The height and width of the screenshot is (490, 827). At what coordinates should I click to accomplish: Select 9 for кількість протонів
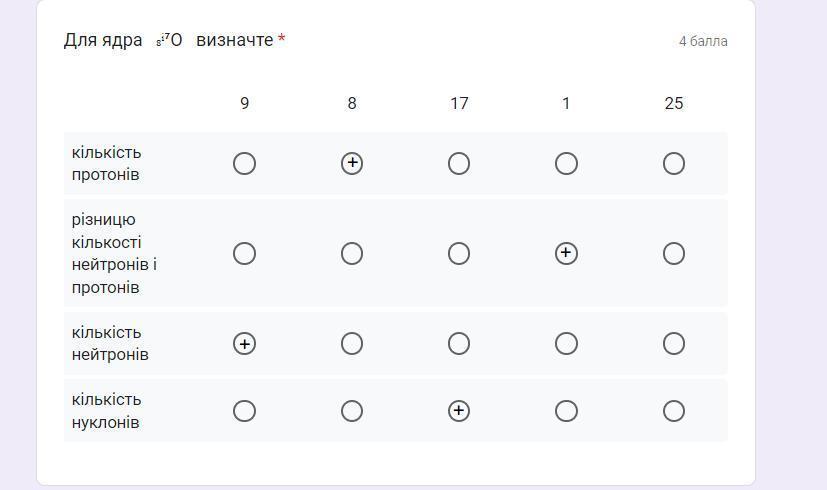click(244, 163)
